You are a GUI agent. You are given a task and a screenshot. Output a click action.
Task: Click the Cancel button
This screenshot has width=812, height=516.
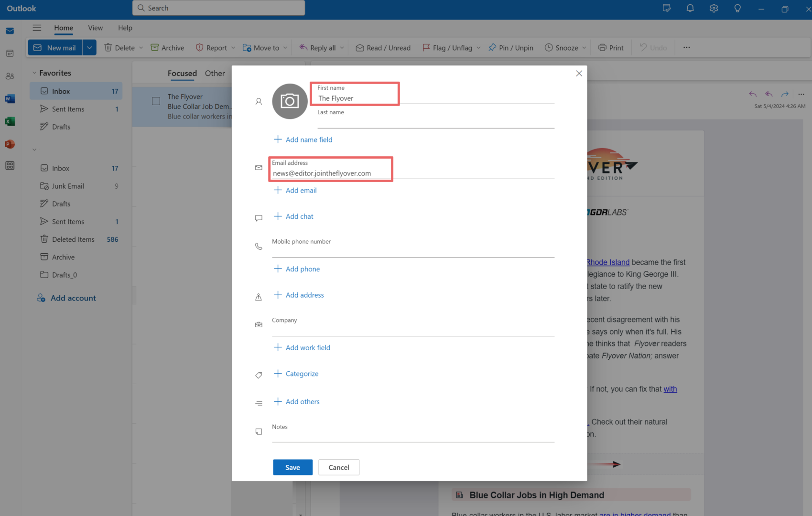(x=339, y=467)
